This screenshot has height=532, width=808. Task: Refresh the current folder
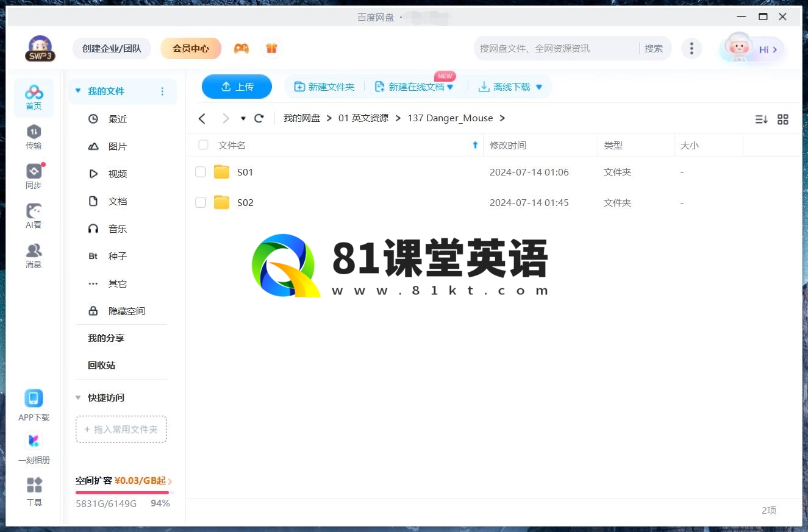tap(259, 118)
